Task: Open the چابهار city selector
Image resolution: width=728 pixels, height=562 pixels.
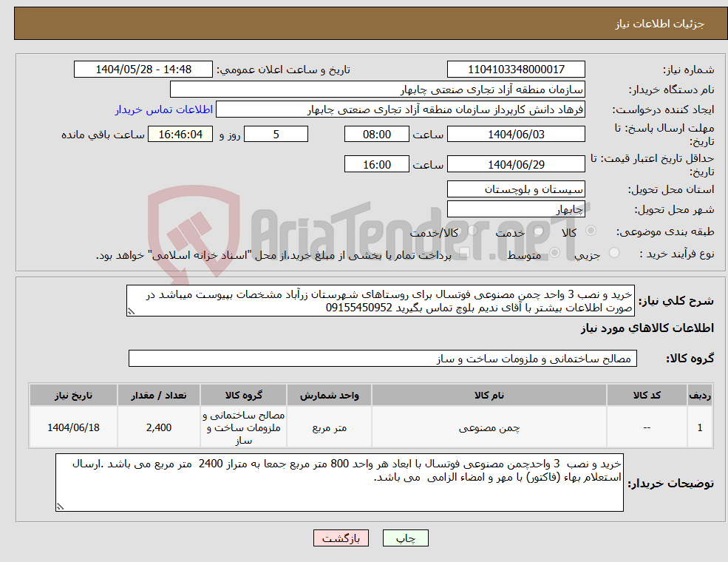Action: coord(515,209)
